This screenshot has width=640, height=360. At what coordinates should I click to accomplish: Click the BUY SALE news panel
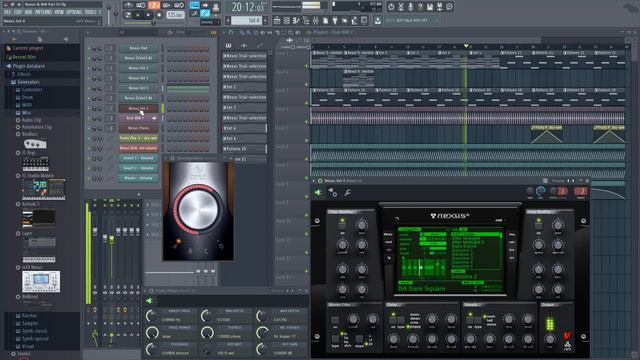[x=412, y=20]
